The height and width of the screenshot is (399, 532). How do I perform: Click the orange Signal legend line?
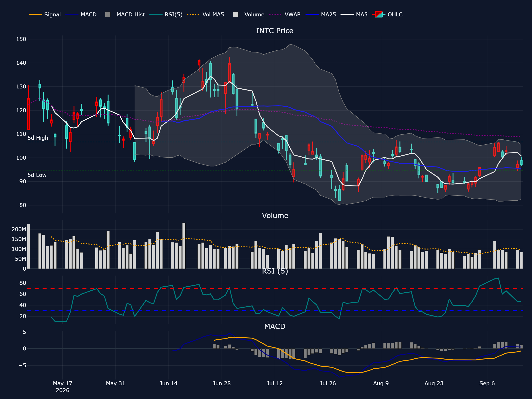click(35, 14)
